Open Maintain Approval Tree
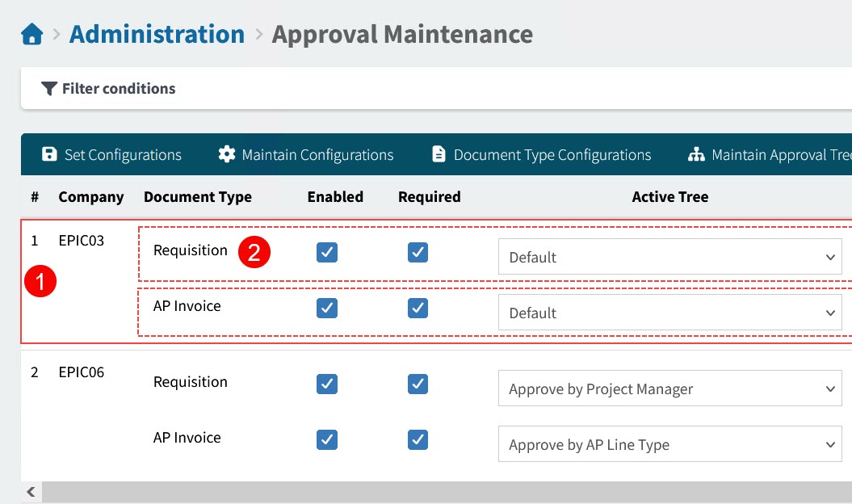This screenshot has width=852, height=504. pyautogui.click(x=770, y=154)
